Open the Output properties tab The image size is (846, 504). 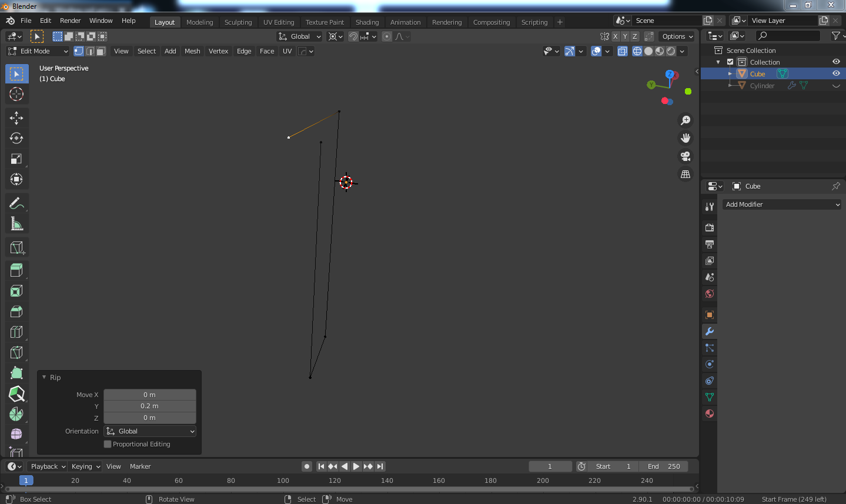pyautogui.click(x=710, y=244)
